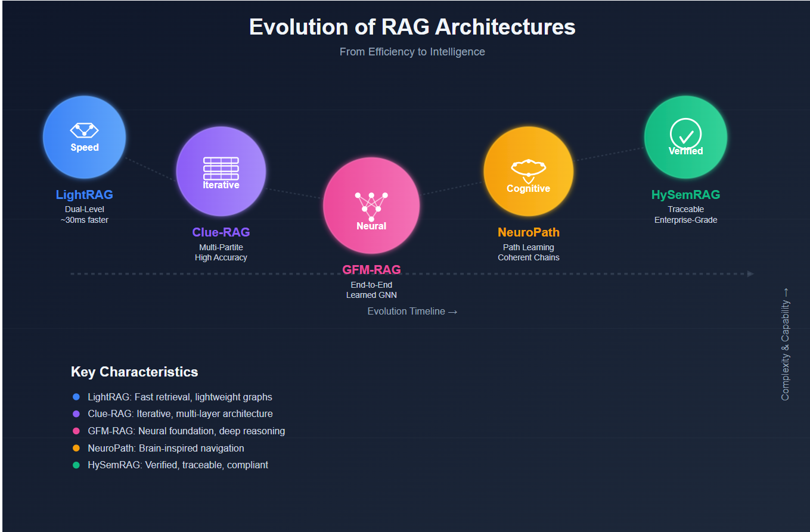The width and height of the screenshot is (810, 532).
Task: Select "GFM-RAG: Neural foundation, deep reasoning" legend line
Action: 186,431
